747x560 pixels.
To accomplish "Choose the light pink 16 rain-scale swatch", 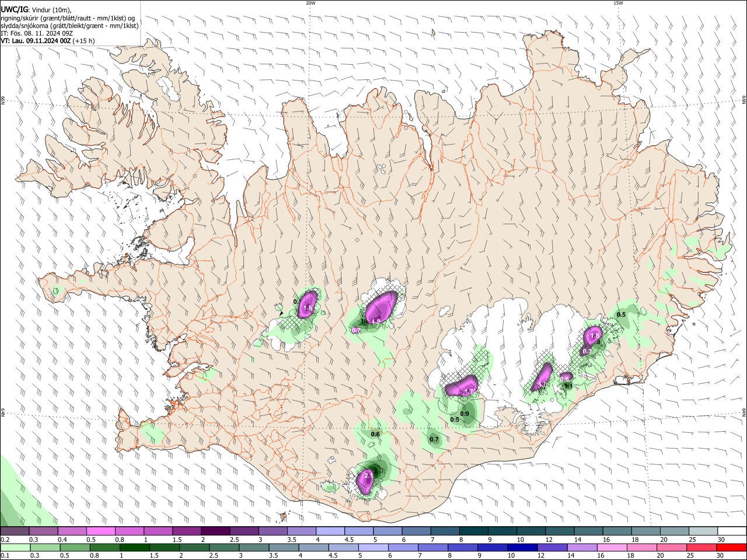I will pyautogui.click(x=612, y=548).
